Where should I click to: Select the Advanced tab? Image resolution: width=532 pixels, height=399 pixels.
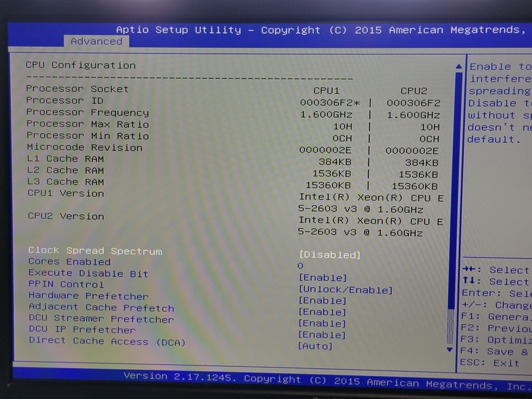coord(97,42)
